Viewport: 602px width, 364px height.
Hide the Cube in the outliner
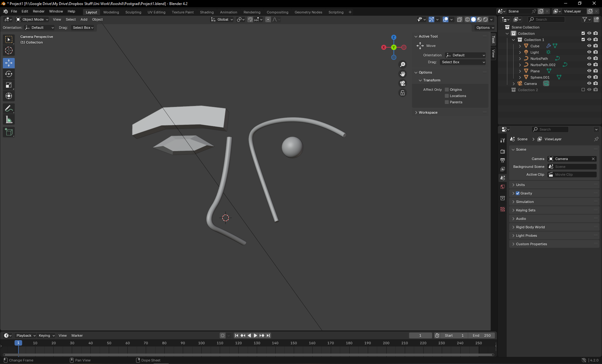589,46
